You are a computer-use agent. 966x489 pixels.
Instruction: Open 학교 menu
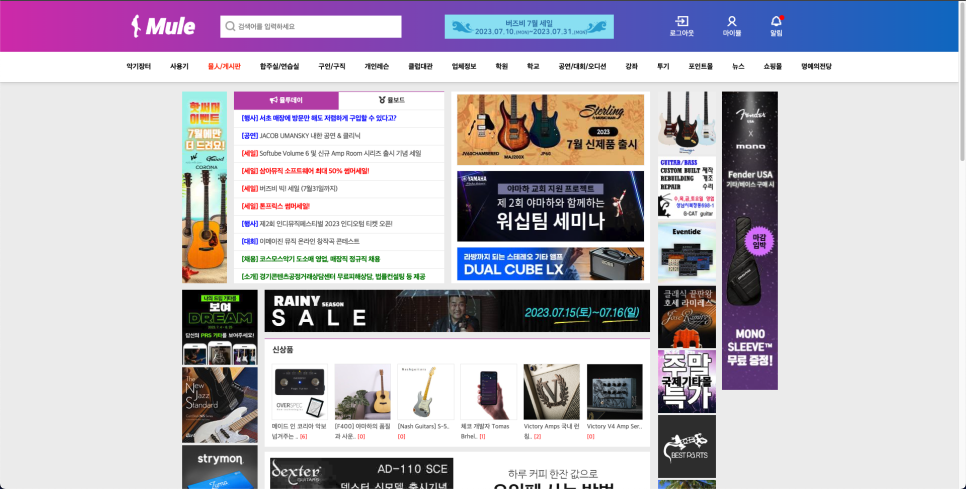pos(533,67)
